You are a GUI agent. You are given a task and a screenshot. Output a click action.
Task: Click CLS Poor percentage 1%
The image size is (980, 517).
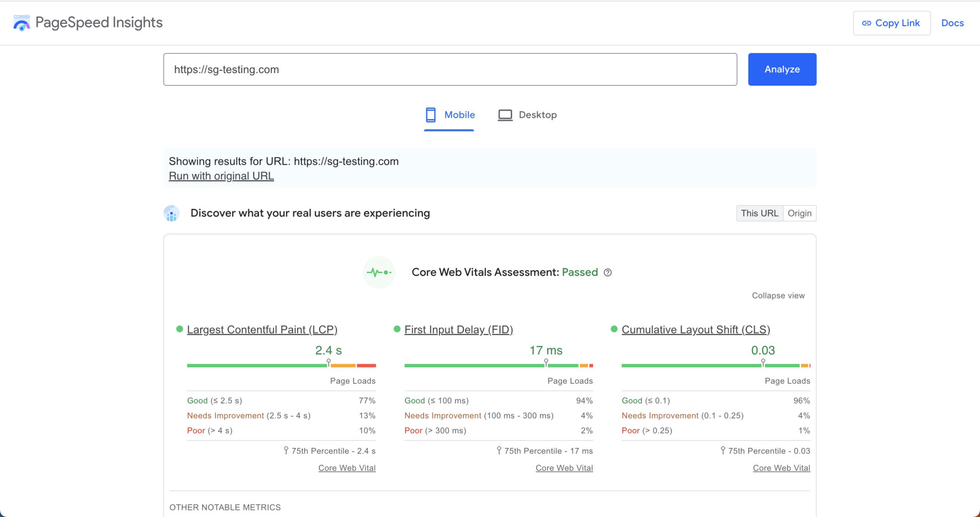coord(804,431)
